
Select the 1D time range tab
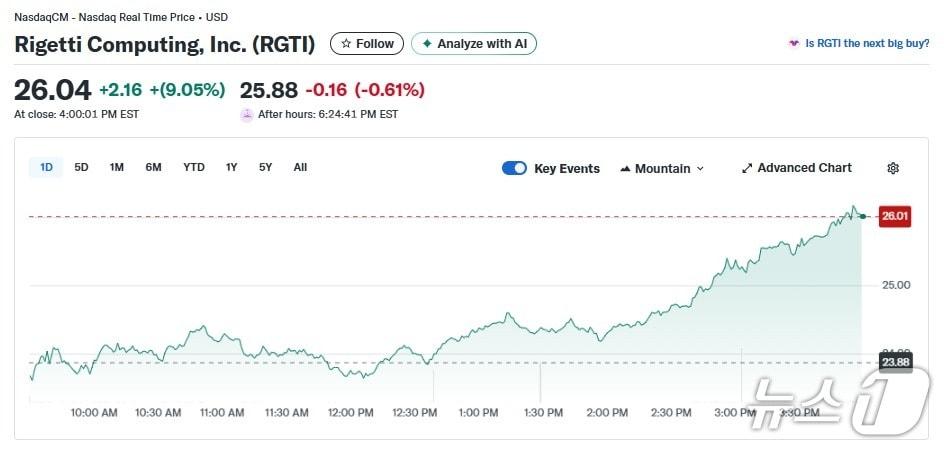pyautogui.click(x=46, y=167)
